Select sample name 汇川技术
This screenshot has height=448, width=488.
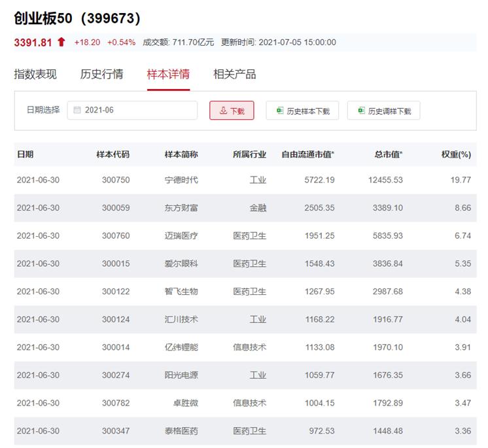pos(181,319)
